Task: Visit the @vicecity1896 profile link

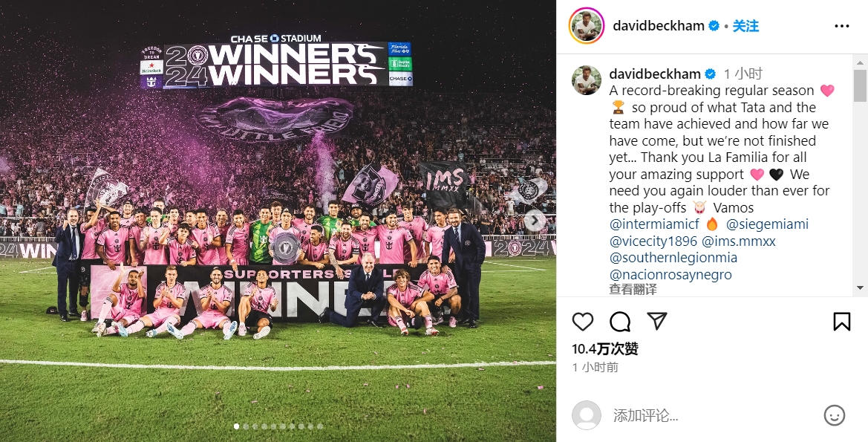Action: tap(653, 241)
